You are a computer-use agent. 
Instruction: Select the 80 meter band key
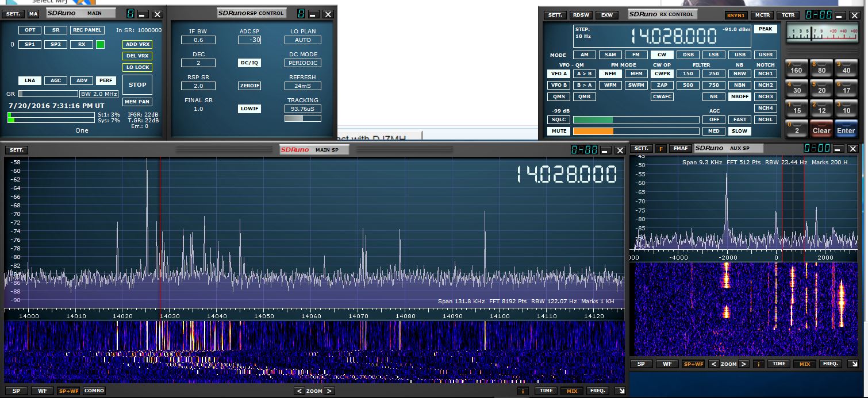[x=821, y=67]
